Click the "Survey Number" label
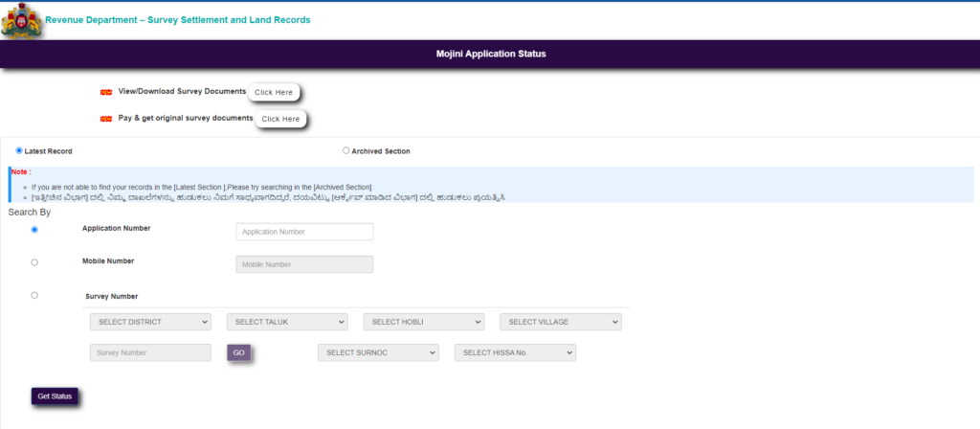The image size is (980, 429). 111,297
